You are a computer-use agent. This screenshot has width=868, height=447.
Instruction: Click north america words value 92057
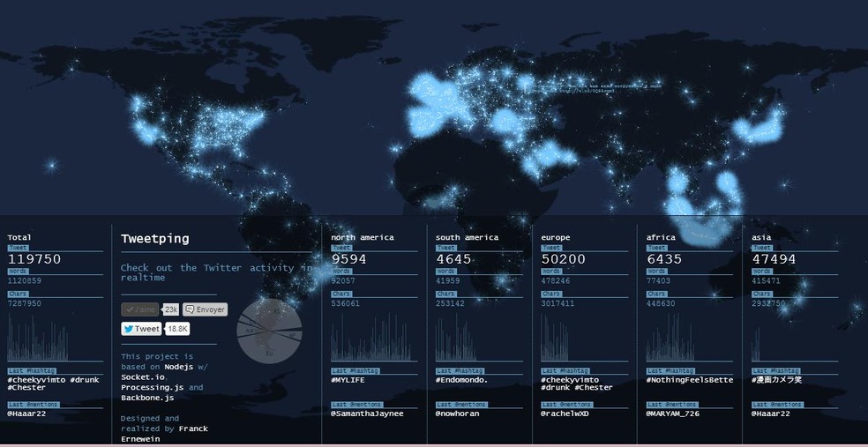[343, 280]
